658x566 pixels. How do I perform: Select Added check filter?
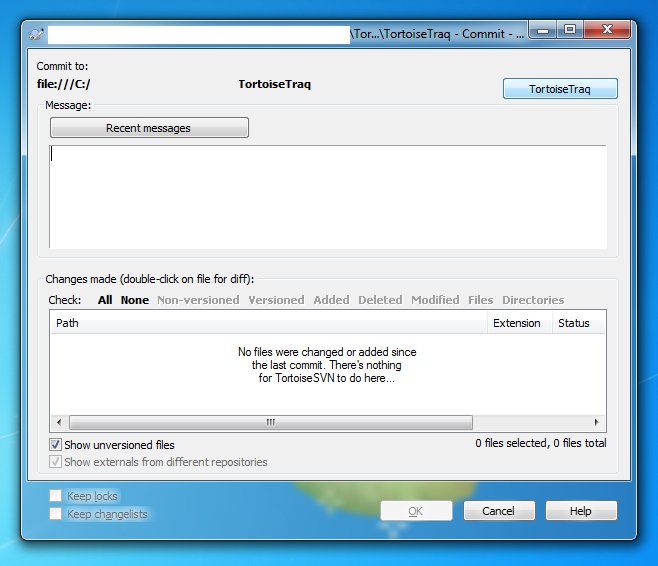[331, 300]
